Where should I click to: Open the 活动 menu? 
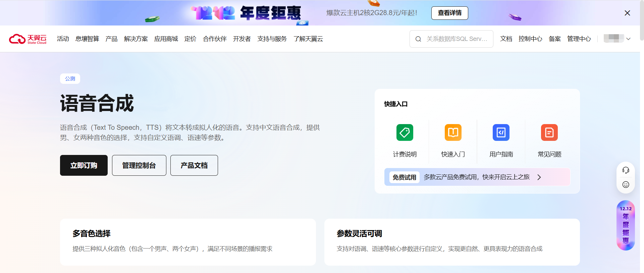[x=63, y=39]
